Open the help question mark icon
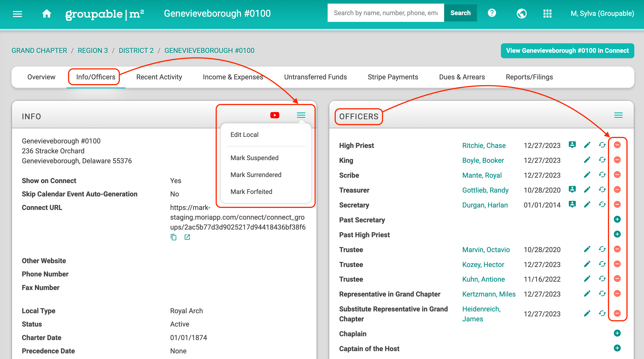The width and height of the screenshot is (644, 359). coord(492,13)
